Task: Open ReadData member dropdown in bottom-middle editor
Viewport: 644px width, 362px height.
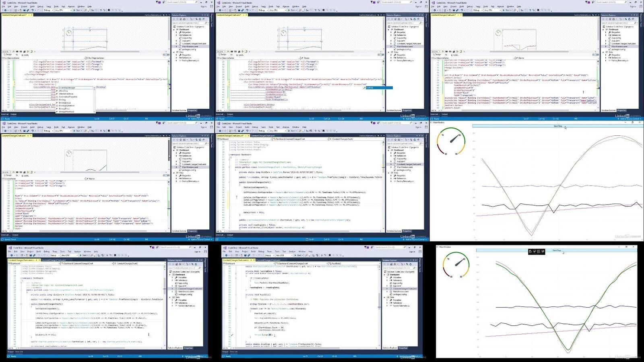Action: pos(354,263)
